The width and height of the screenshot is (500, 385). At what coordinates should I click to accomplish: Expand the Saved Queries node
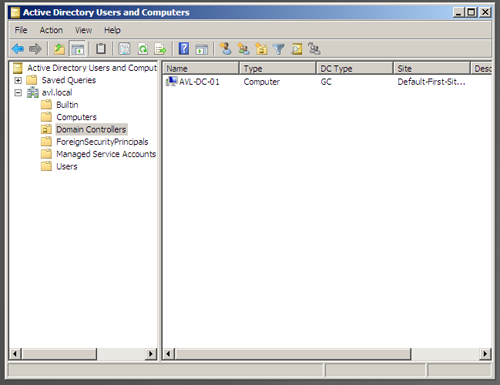point(18,80)
